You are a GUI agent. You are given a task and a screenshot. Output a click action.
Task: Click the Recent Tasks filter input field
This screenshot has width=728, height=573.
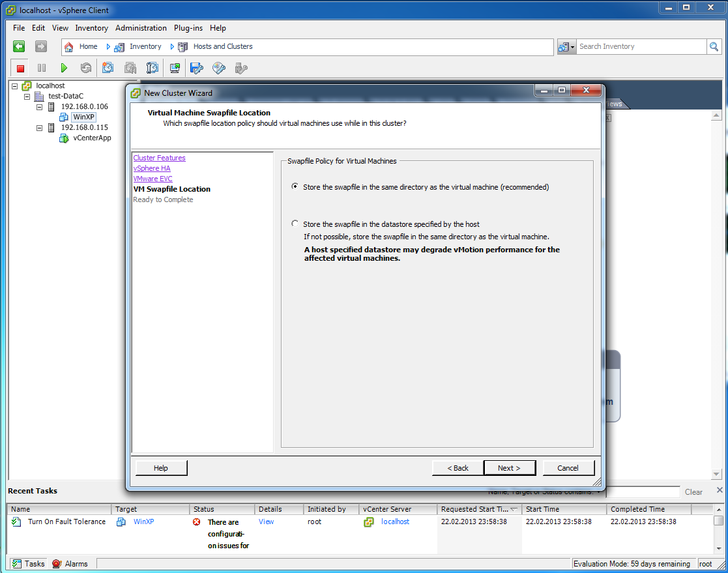(643, 492)
